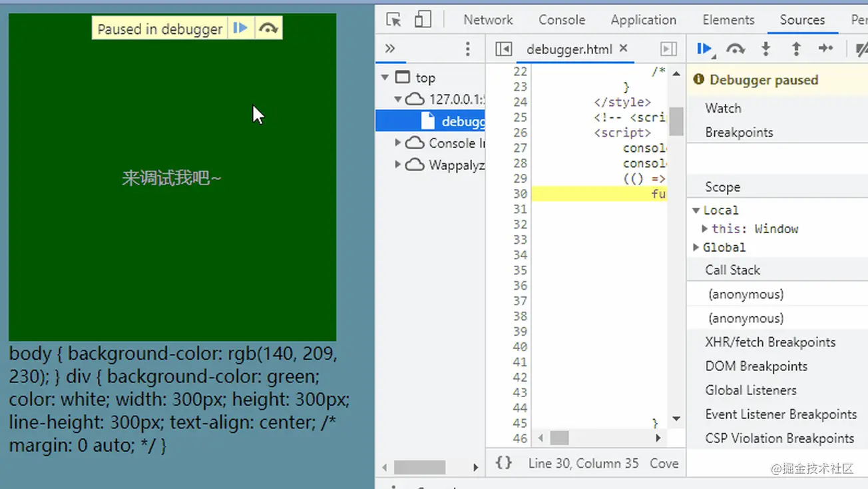Resume script from the page's paused overlay
Image resolution: width=868 pixels, height=489 pixels.
click(x=240, y=28)
